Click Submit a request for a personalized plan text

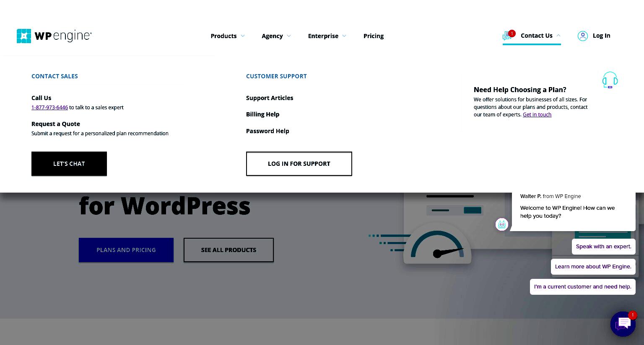[x=100, y=134]
